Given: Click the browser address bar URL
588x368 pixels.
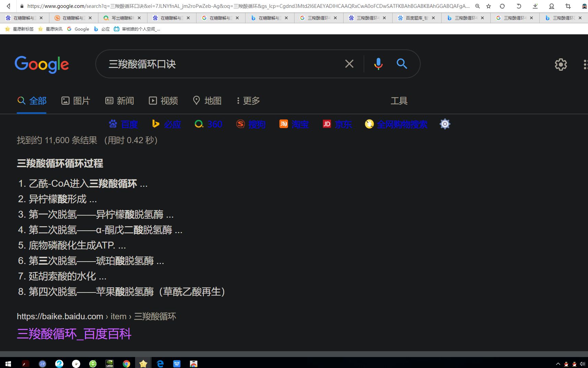Looking at the screenshot, I should tap(248, 6).
